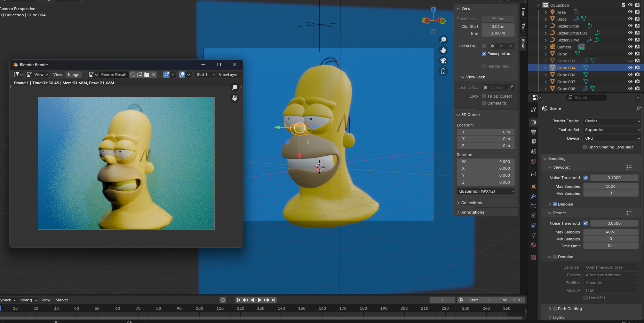Click fake user shield in render window
This screenshot has height=323, width=644.
pyautogui.click(x=133, y=75)
